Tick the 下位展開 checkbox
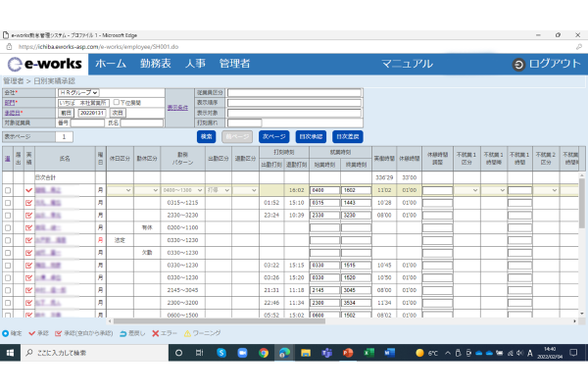588x392 pixels. tap(117, 102)
